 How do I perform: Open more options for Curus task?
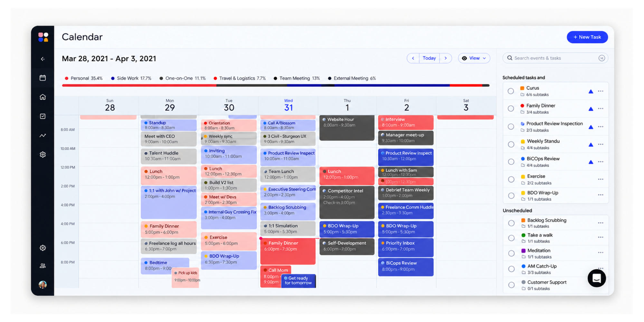(x=601, y=91)
